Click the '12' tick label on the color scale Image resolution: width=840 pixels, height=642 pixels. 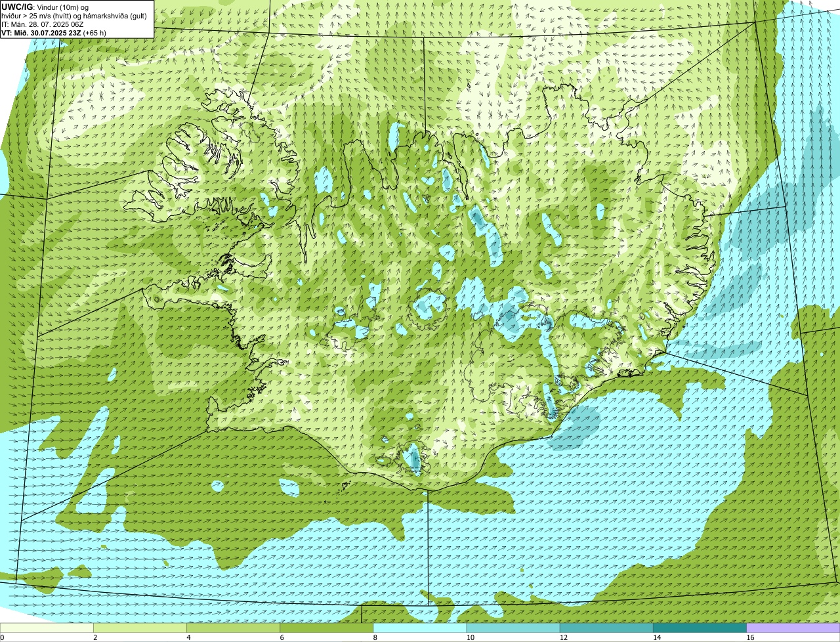tap(563, 637)
